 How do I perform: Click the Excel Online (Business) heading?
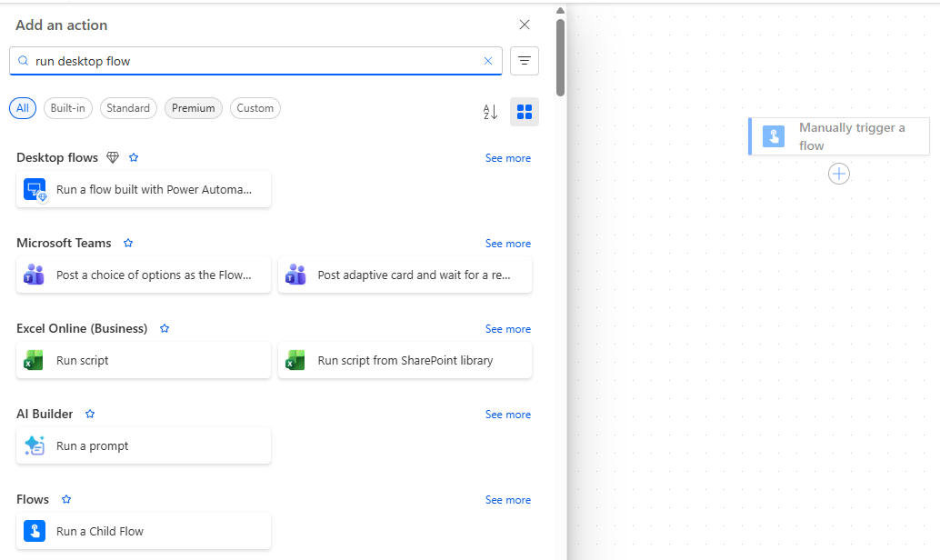(82, 328)
